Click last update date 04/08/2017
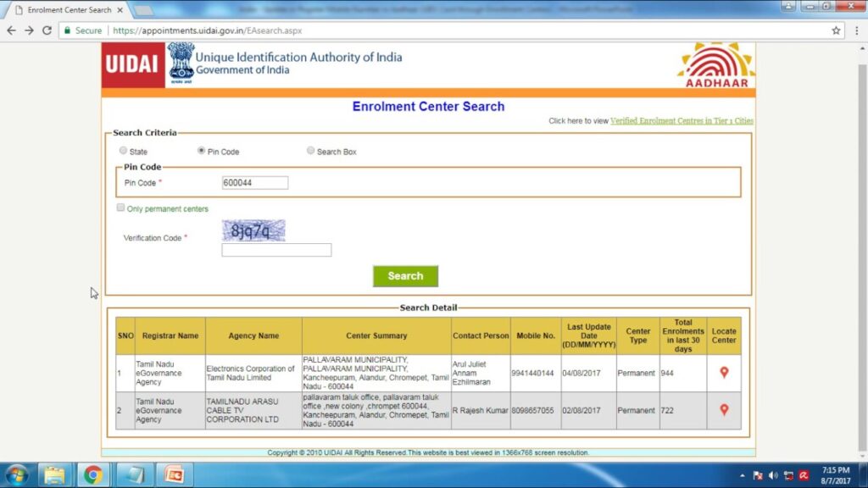 581,374
